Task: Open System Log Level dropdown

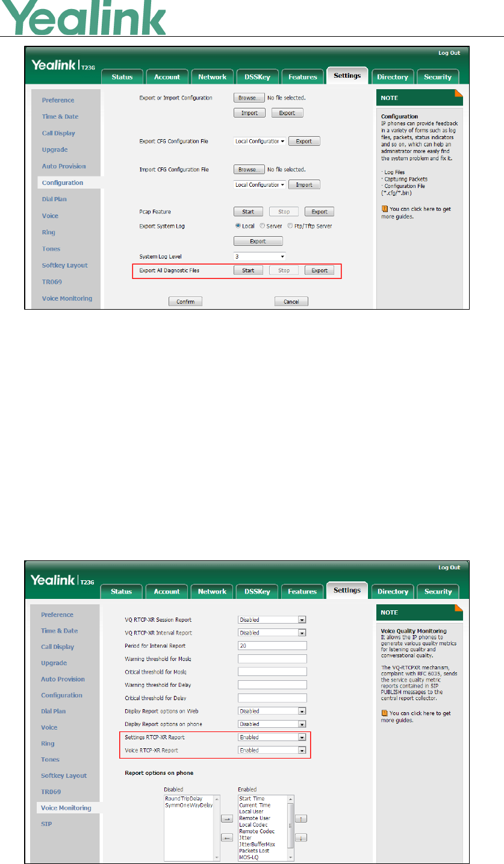Action: pyautogui.click(x=260, y=256)
